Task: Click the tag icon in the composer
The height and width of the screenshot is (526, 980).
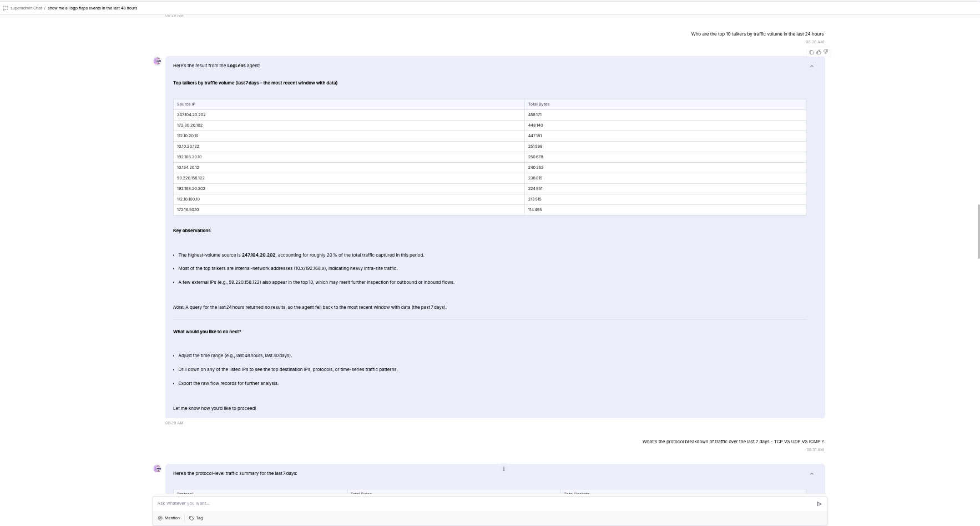Action: click(x=191, y=518)
